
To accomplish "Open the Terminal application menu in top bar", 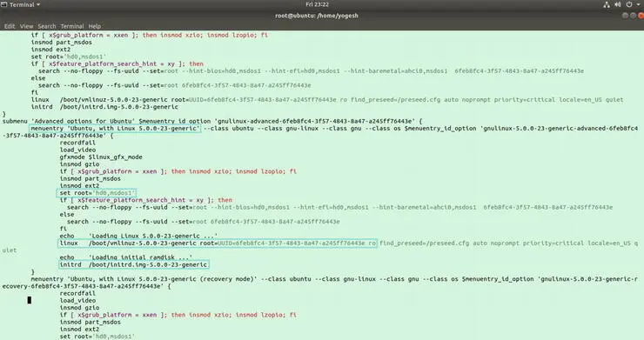I will (x=22, y=4).
